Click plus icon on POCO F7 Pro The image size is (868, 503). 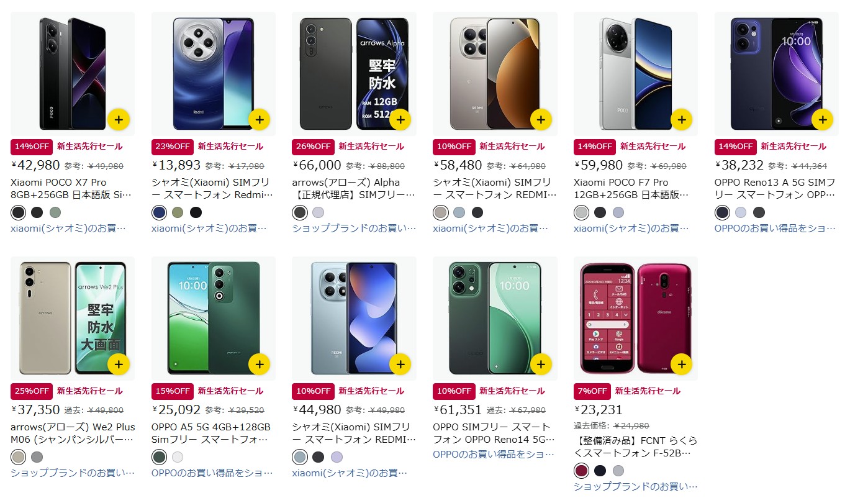(x=682, y=119)
